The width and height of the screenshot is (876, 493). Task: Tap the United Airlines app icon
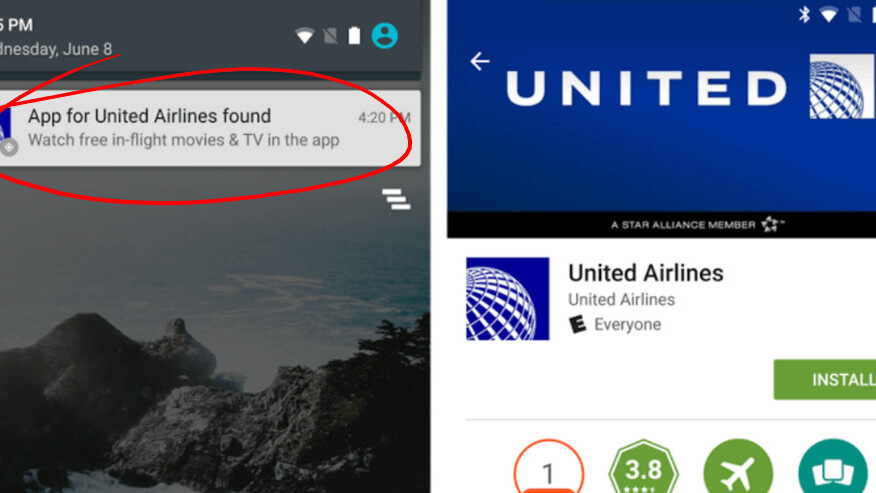pos(507,298)
